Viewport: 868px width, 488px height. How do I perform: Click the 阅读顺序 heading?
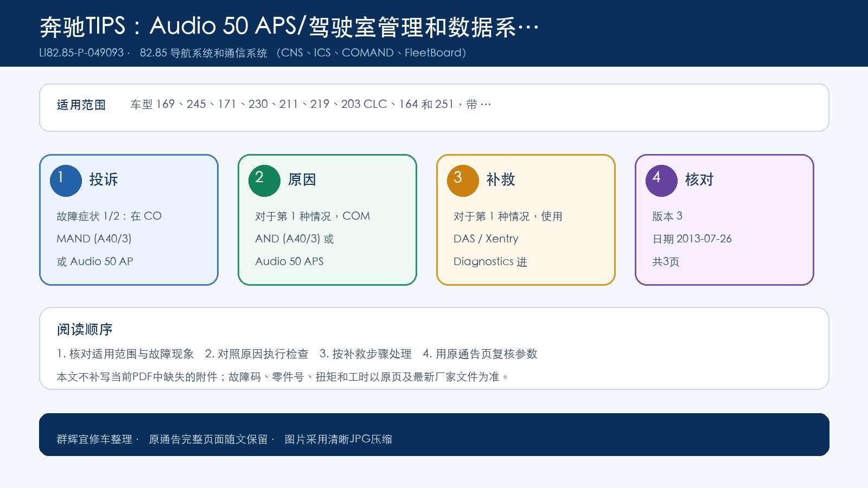[x=85, y=329]
